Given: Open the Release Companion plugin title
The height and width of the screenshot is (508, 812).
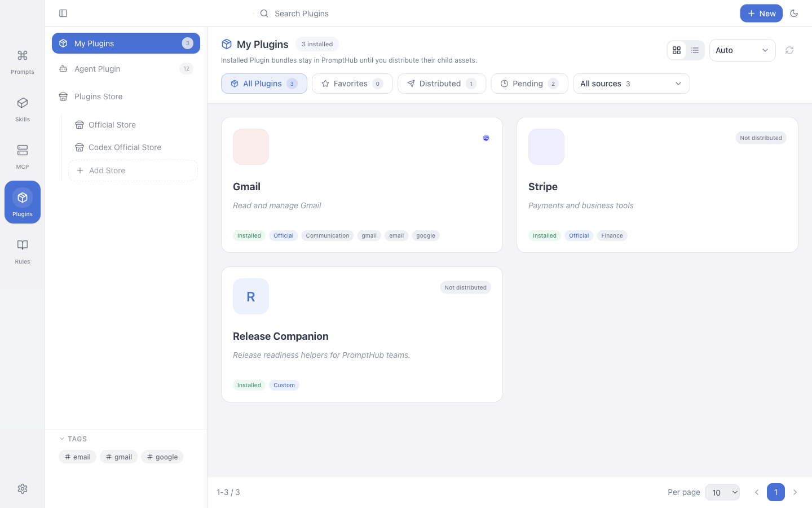Looking at the screenshot, I should pyautogui.click(x=281, y=336).
